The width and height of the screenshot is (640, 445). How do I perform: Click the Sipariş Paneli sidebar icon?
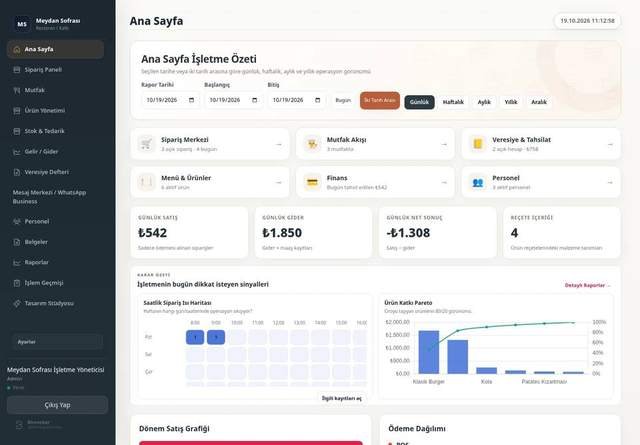pos(17,70)
